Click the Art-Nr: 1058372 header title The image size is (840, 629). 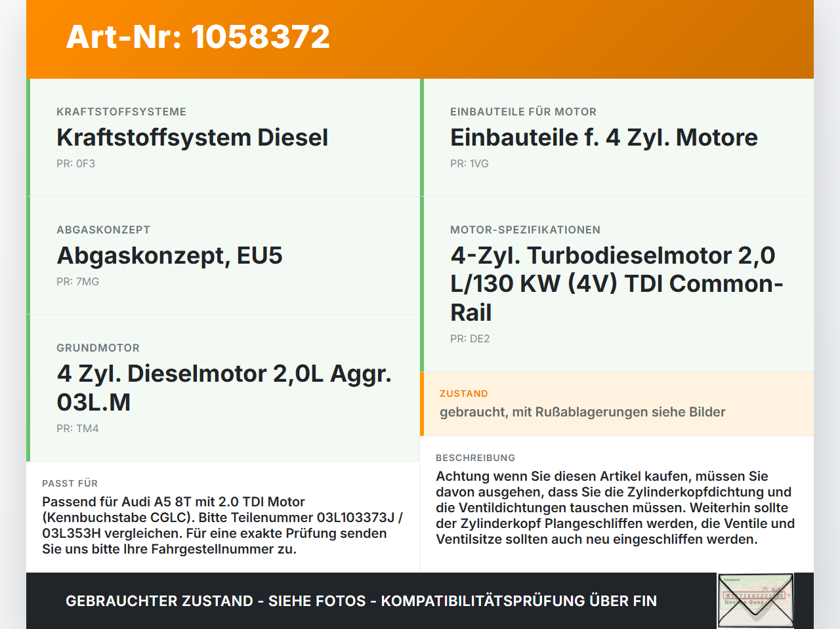point(198,37)
